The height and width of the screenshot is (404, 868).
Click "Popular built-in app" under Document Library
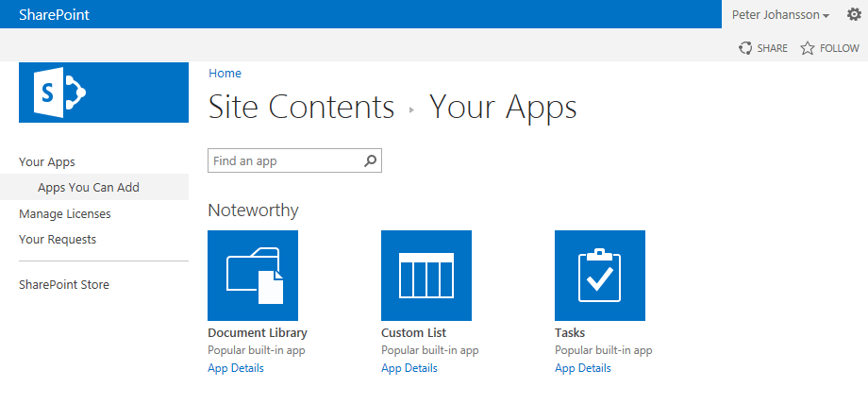tap(257, 350)
